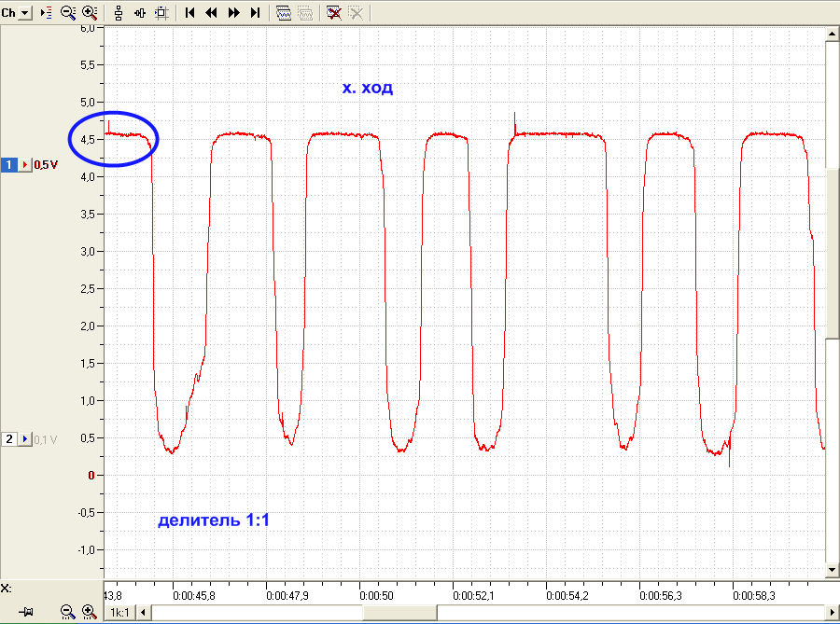Click the 0:00:54,2 time axis label
The image size is (840, 624).
(567, 596)
